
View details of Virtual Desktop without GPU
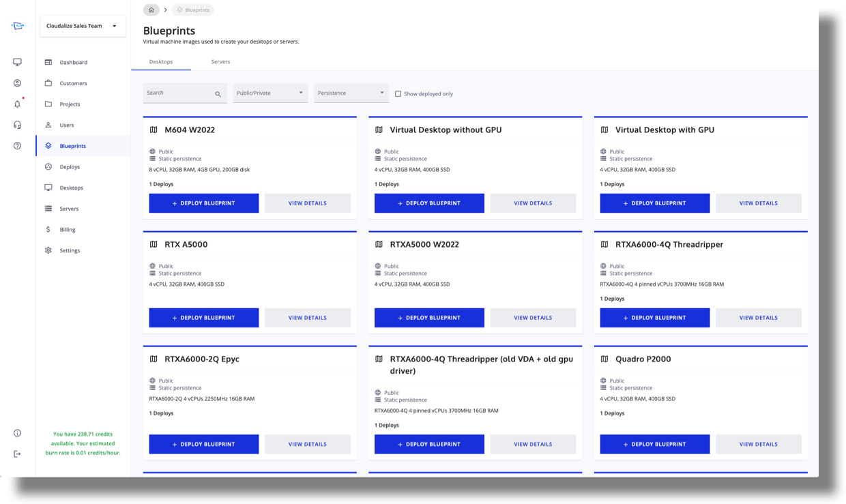(533, 203)
